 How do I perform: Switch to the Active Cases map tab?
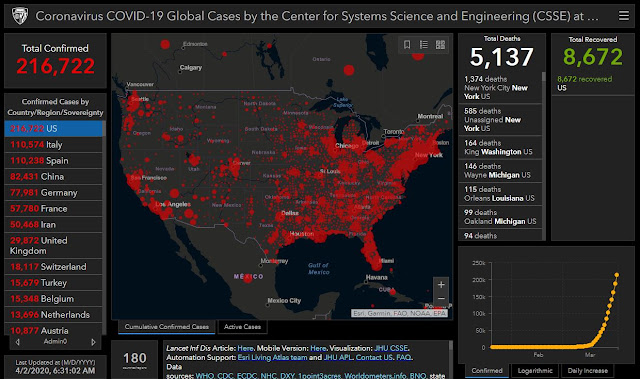point(242,327)
